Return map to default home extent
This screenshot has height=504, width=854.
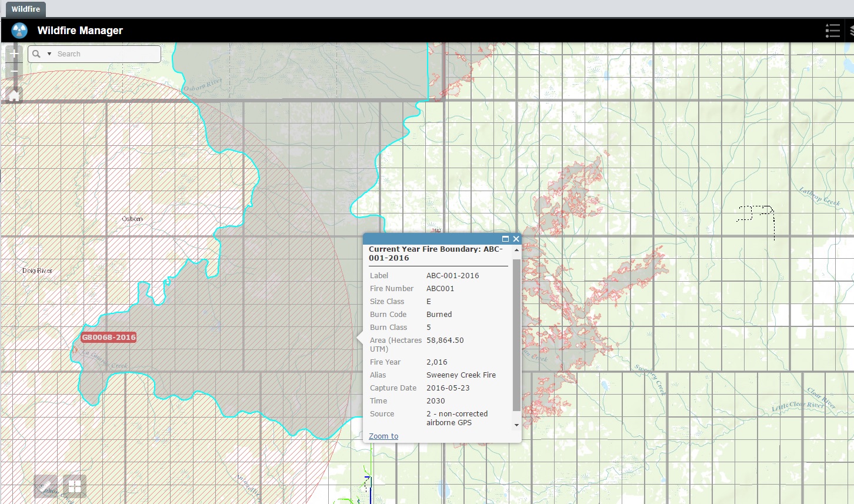[14, 95]
